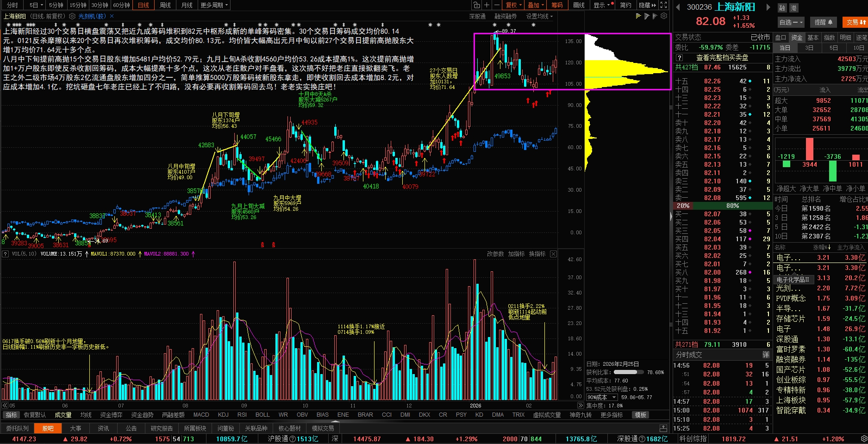This screenshot has width=868, height=444.
Task: Select the 3日 fund-flow period
Action: click(x=809, y=48)
